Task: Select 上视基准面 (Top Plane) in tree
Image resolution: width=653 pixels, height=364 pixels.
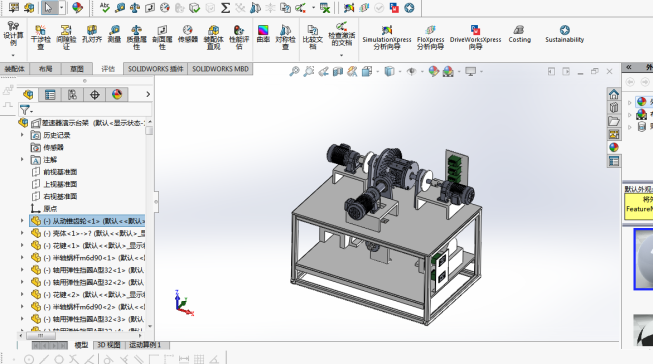Action: pyautogui.click(x=55, y=184)
